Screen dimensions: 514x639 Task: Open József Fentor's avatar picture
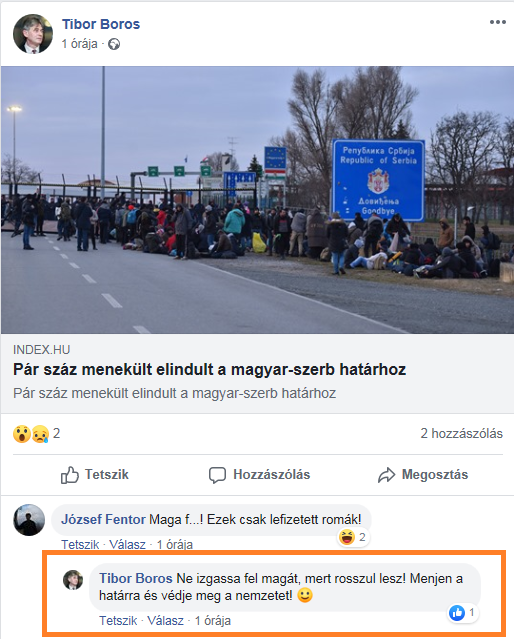click(x=29, y=520)
